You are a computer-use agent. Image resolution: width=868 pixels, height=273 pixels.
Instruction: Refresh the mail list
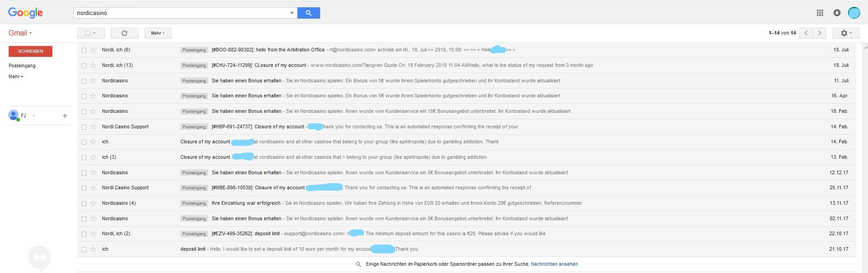pyautogui.click(x=124, y=33)
